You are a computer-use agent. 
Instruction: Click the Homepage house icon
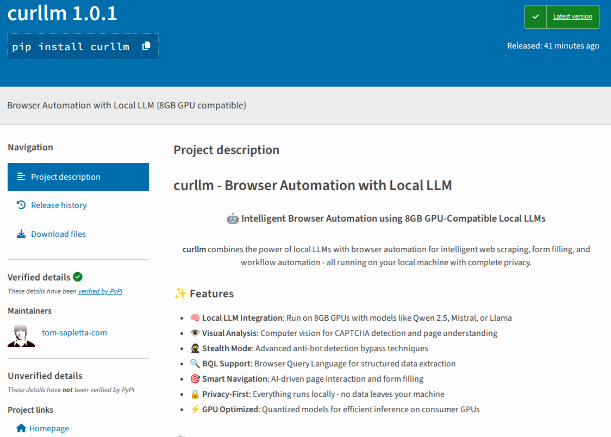pos(21,428)
